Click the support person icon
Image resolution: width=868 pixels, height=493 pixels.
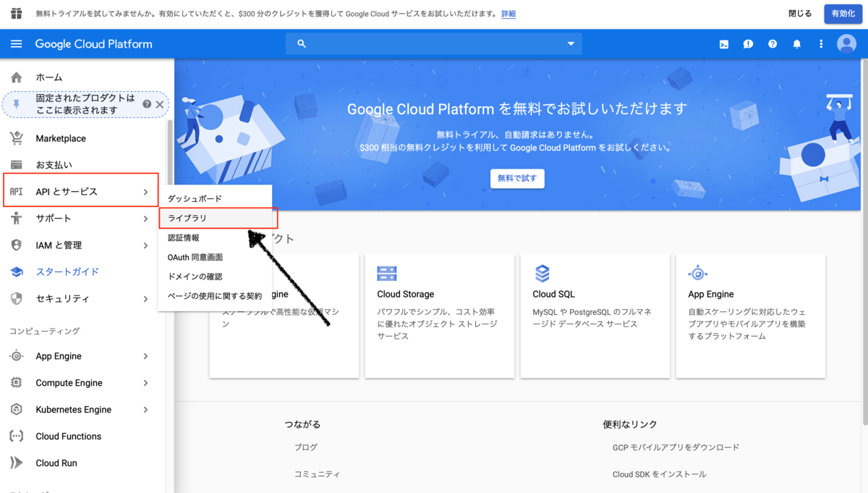(x=16, y=219)
